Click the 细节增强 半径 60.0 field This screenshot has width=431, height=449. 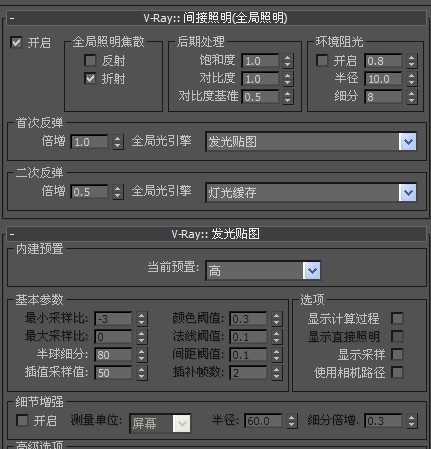(263, 421)
